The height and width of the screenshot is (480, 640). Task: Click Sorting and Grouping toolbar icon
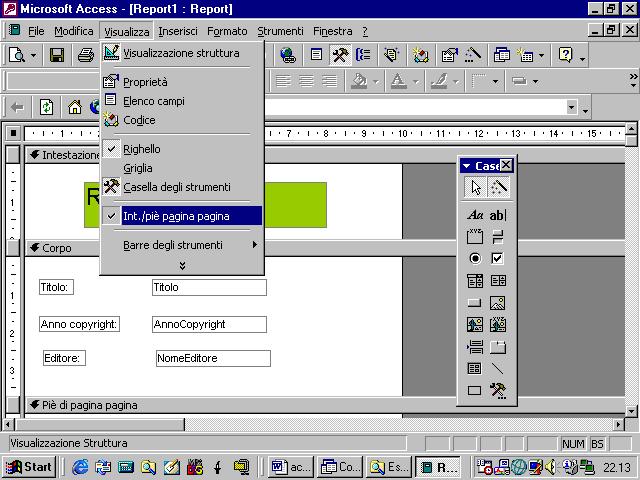tap(362, 55)
